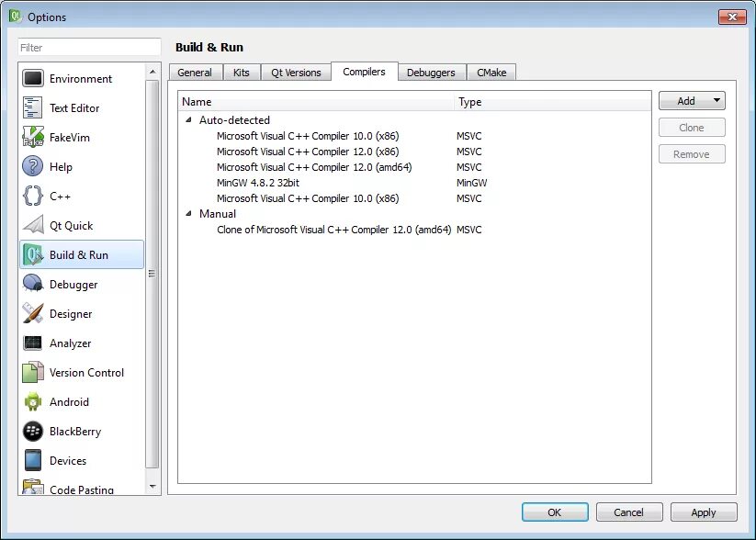This screenshot has height=540, width=756.
Task: Select first Microsoft Visual C++ Compiler 10.0 (x86)
Action: tap(308, 136)
